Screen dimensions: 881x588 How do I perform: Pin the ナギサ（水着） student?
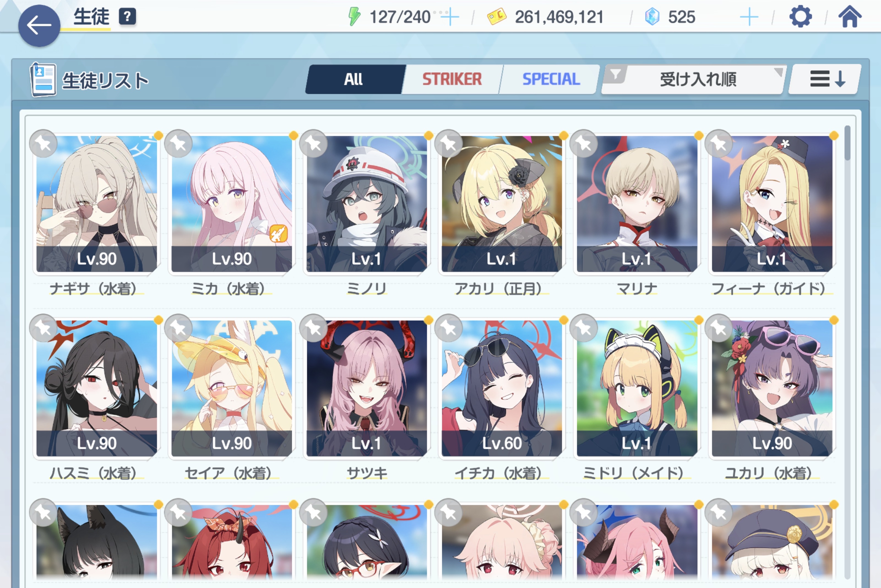point(43,144)
